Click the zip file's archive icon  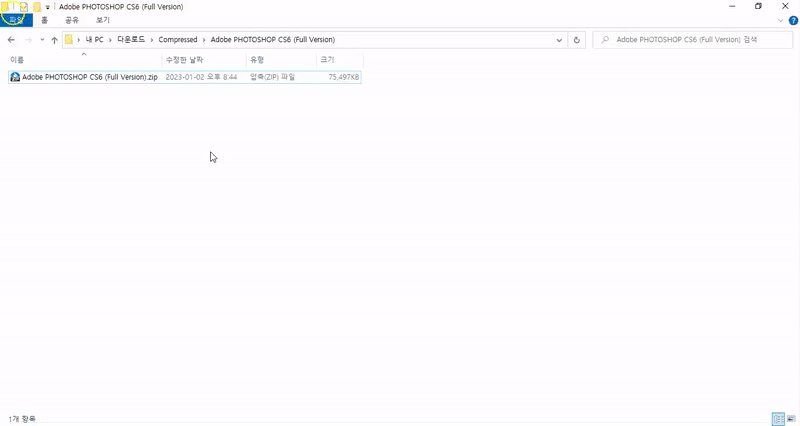coord(15,77)
